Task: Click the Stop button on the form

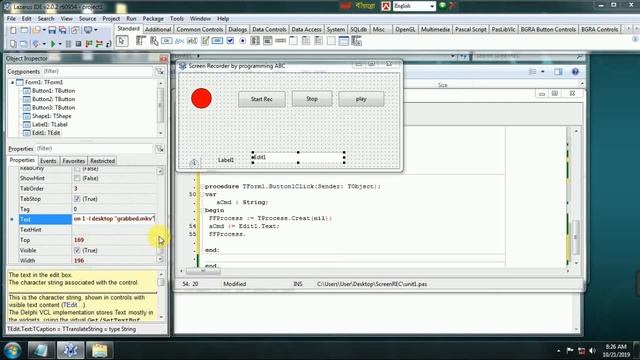Action: (312, 99)
